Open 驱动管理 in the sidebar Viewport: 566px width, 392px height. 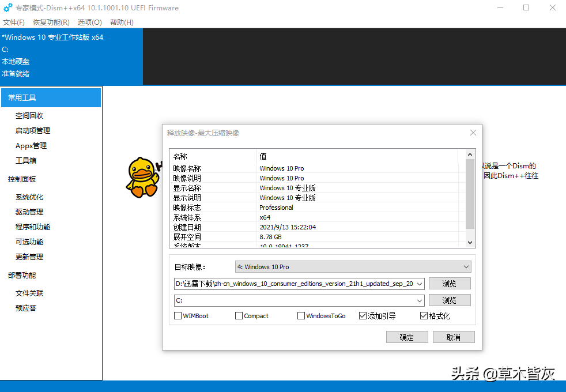(29, 212)
